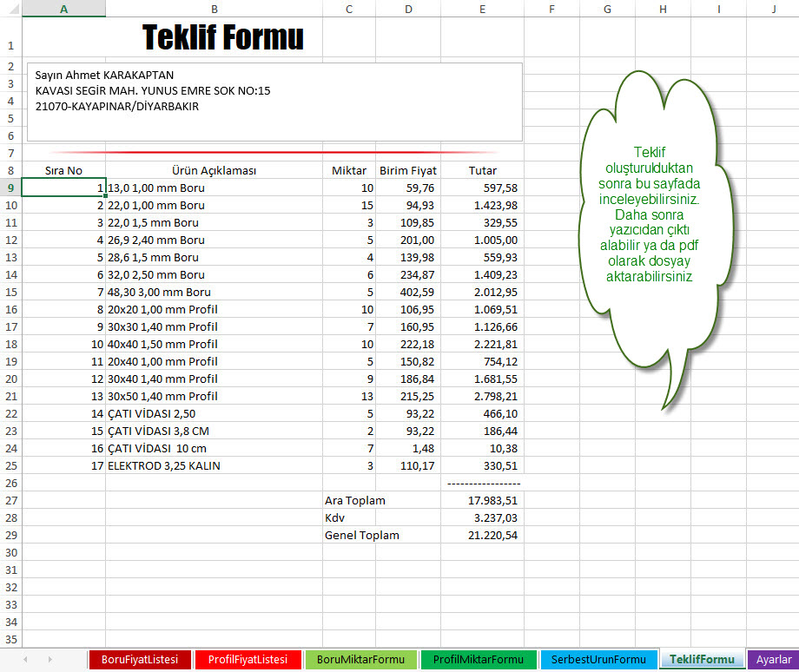Click the total 2.798,21 cell
This screenshot has width=799, height=672.
[x=483, y=396]
